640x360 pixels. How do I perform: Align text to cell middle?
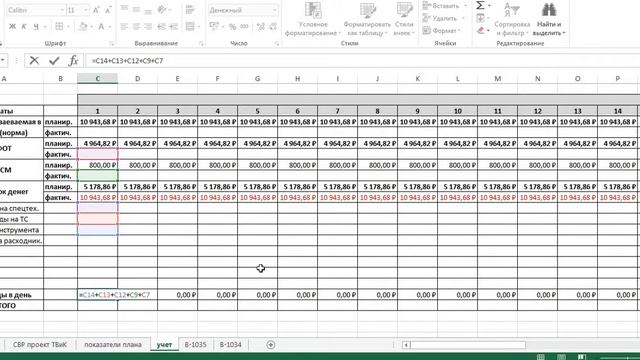pos(136,9)
